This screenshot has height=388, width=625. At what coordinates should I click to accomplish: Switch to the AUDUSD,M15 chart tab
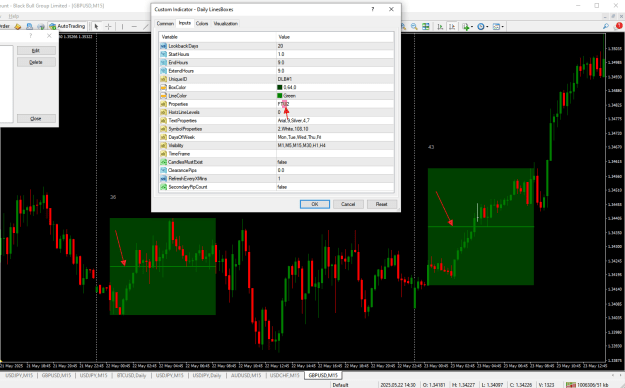tap(246, 375)
